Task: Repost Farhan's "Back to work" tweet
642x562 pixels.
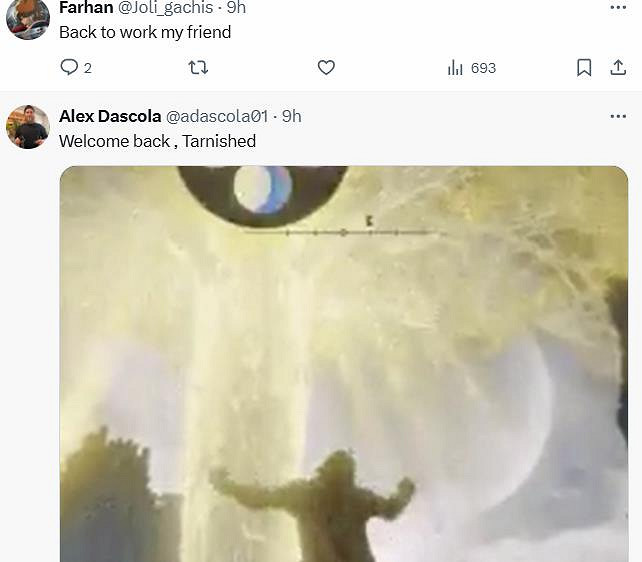Action: click(198, 67)
